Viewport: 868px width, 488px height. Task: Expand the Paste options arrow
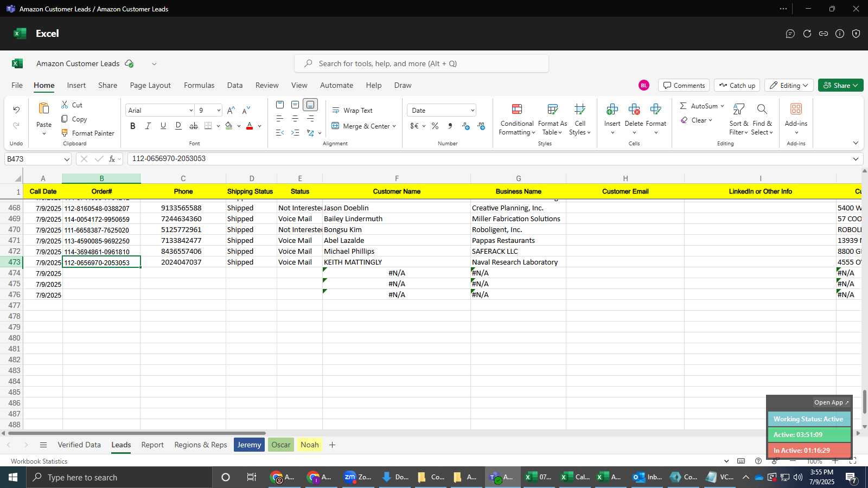pyautogui.click(x=44, y=133)
